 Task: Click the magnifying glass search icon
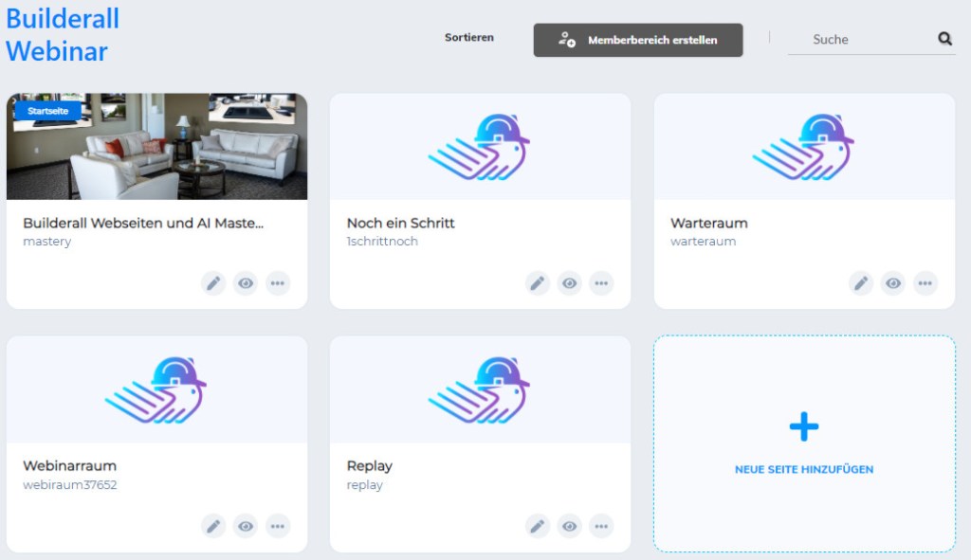click(944, 39)
